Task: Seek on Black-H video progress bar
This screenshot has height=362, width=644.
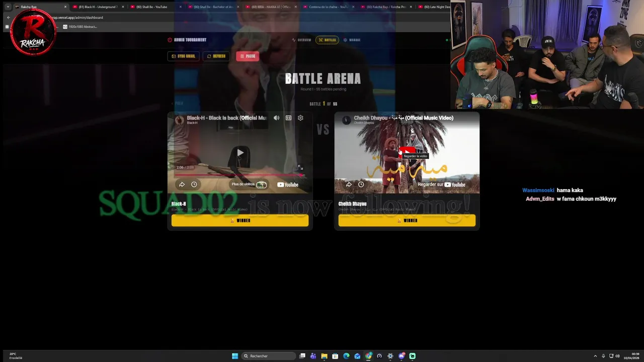Action: tap(239, 175)
